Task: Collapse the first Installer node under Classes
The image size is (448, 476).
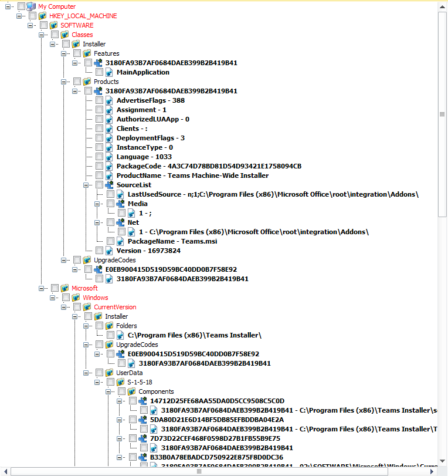Action: (52, 44)
